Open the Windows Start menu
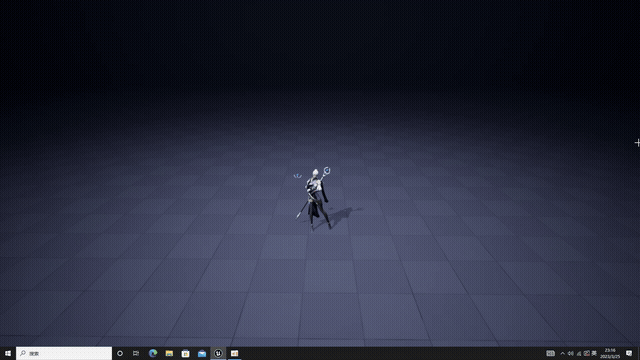The height and width of the screenshot is (360, 640). point(8,353)
